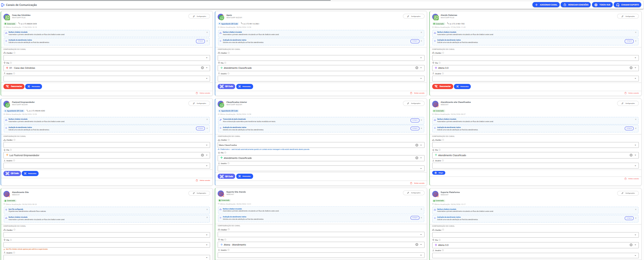Open the Usuário dropdown in the Apoio card
Viewport: 644px width, 260px height.
(x=321, y=78)
